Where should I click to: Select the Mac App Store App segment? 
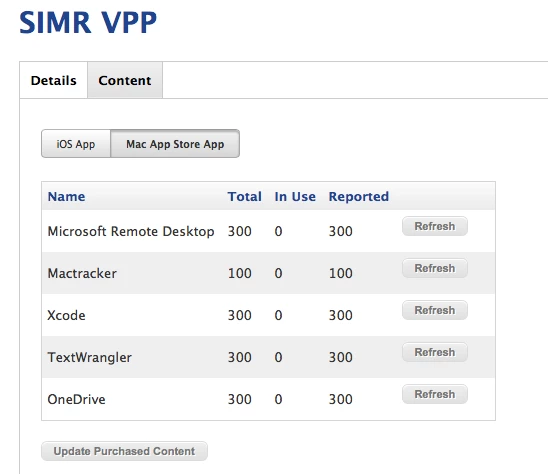tap(175, 144)
